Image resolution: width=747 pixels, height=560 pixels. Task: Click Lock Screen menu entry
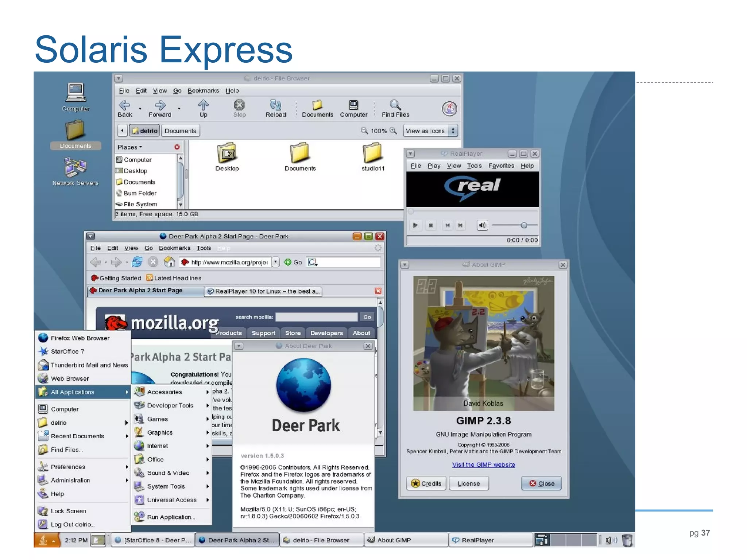point(83,511)
